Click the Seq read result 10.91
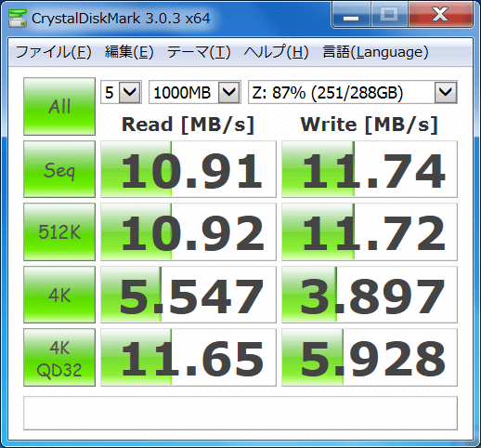481x448 pixels. point(188,169)
